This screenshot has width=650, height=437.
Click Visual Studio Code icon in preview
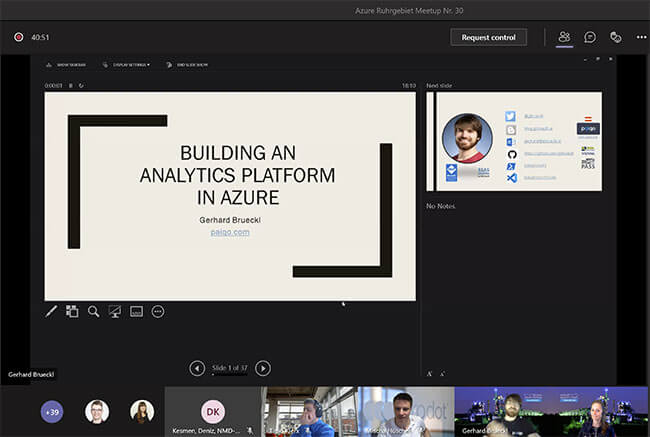[512, 178]
